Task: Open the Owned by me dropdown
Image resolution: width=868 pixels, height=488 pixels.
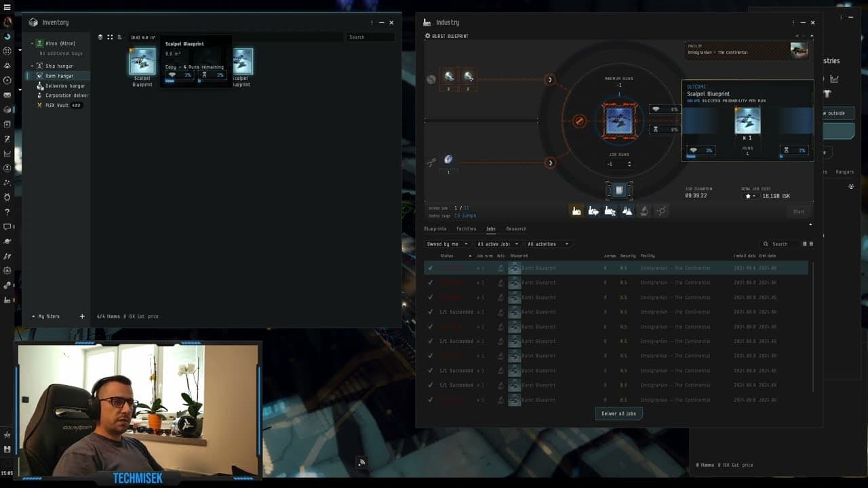Action: click(x=447, y=244)
